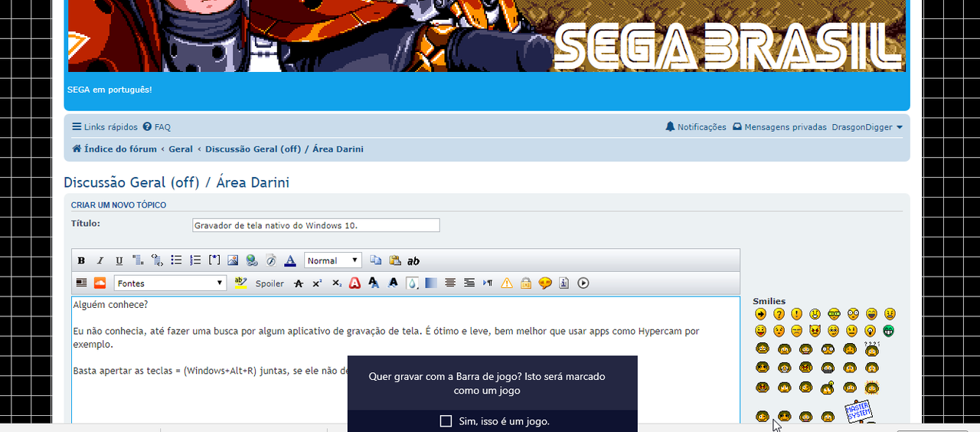Open the Fontes font family dropdown
Image resolution: width=980 pixels, height=432 pixels.
coord(170,283)
